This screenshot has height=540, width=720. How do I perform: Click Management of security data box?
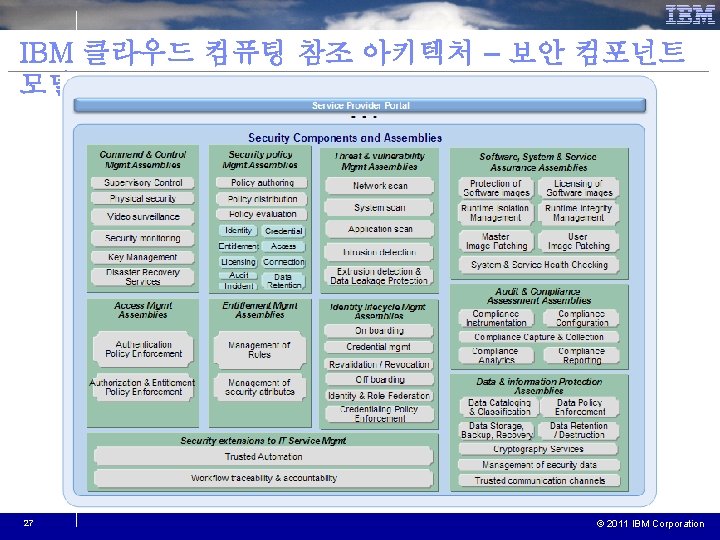coord(539,465)
